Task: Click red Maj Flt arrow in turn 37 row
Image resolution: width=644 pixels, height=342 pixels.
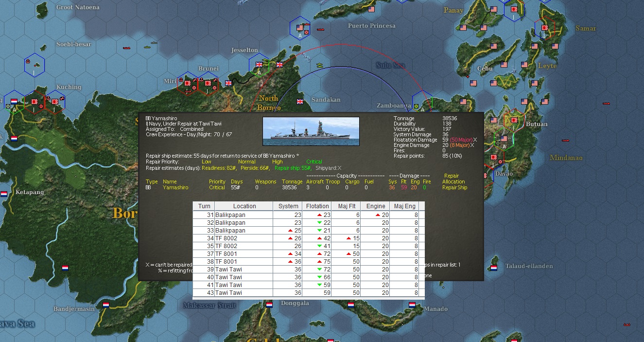Action: tap(348, 253)
